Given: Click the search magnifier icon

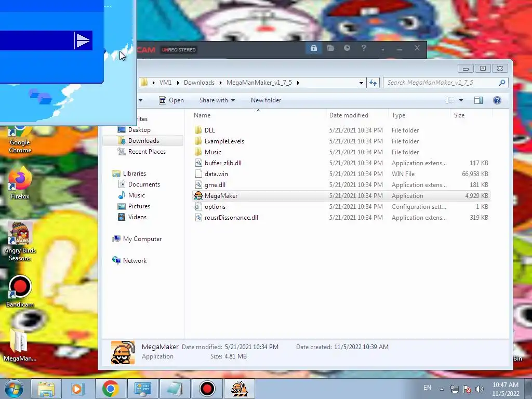Looking at the screenshot, I should coord(502,83).
